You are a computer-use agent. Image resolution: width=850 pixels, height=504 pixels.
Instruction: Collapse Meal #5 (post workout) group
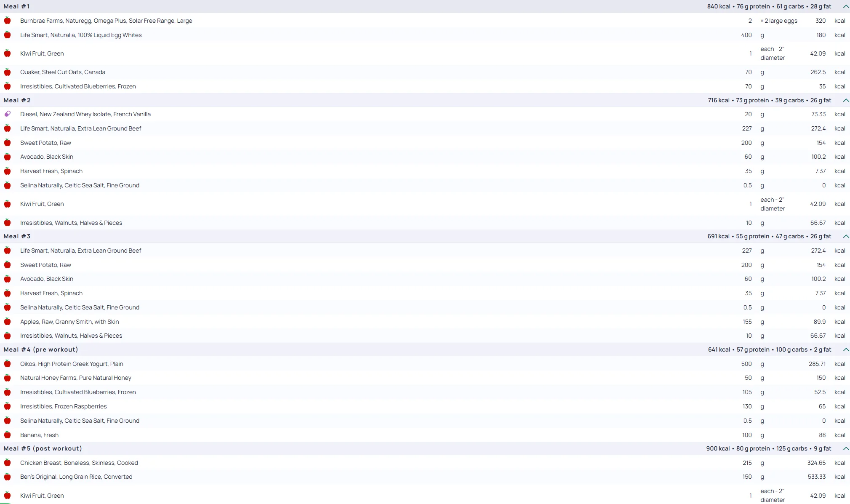(846, 448)
